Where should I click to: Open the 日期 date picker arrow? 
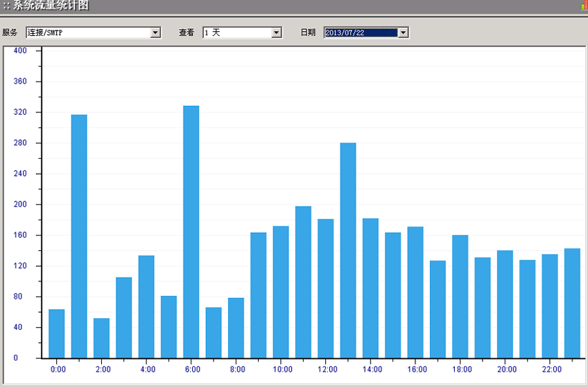click(x=404, y=33)
